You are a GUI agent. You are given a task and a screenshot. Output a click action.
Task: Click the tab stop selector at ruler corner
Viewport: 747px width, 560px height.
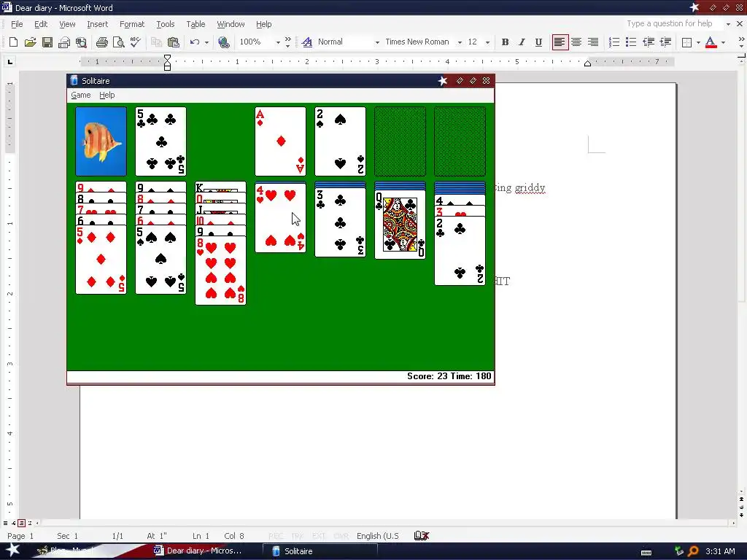click(10, 61)
